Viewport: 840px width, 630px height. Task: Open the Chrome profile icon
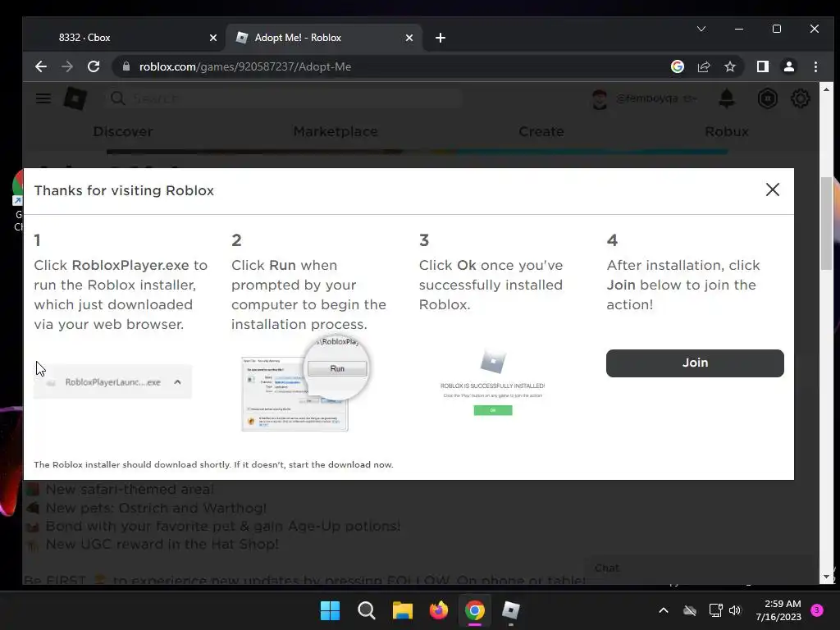click(x=788, y=66)
